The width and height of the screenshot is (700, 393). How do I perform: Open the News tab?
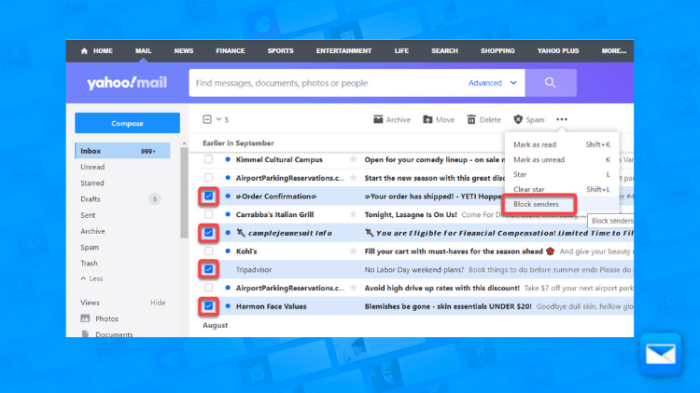183,51
